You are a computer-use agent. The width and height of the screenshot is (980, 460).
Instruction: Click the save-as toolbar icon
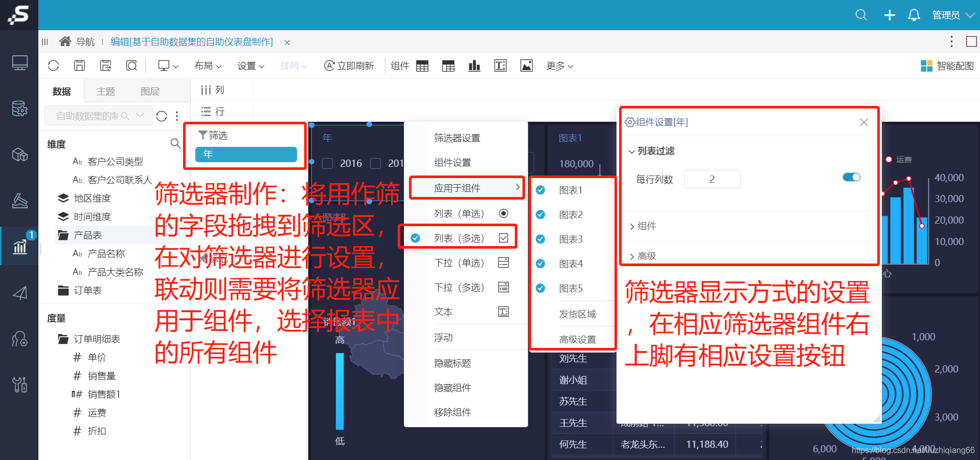(x=105, y=65)
